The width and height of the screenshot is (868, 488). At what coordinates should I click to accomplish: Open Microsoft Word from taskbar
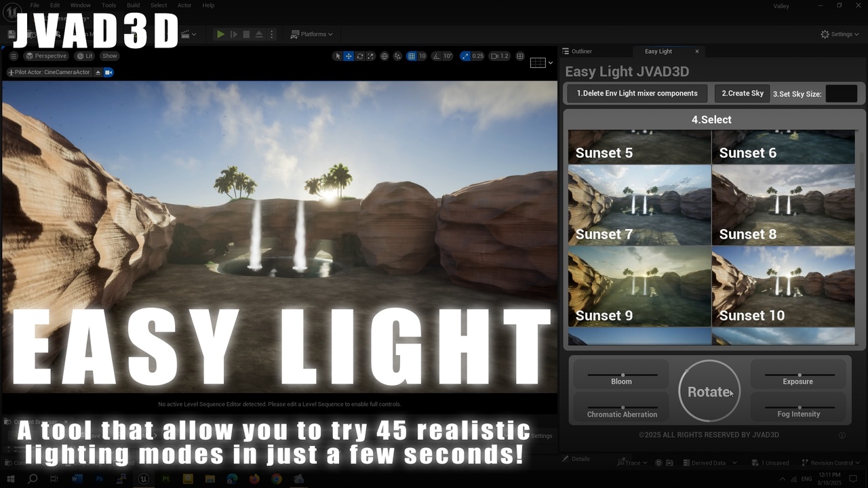coord(77,479)
